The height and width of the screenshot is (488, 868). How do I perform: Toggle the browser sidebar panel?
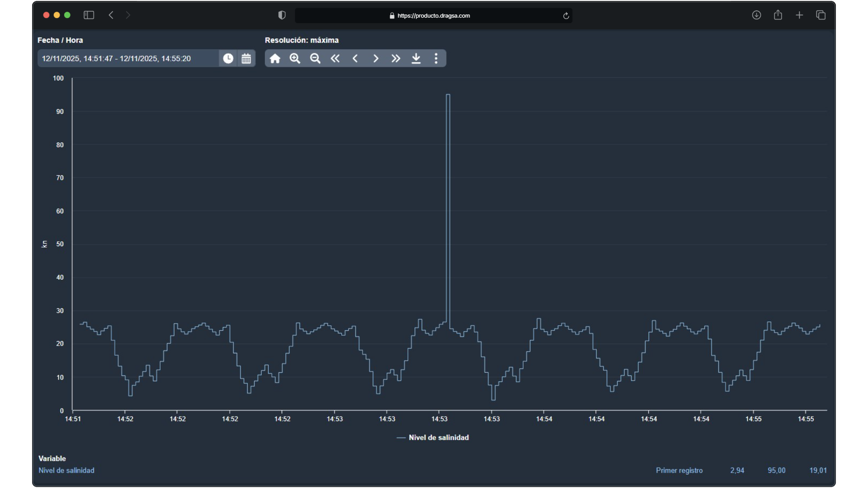(x=89, y=15)
